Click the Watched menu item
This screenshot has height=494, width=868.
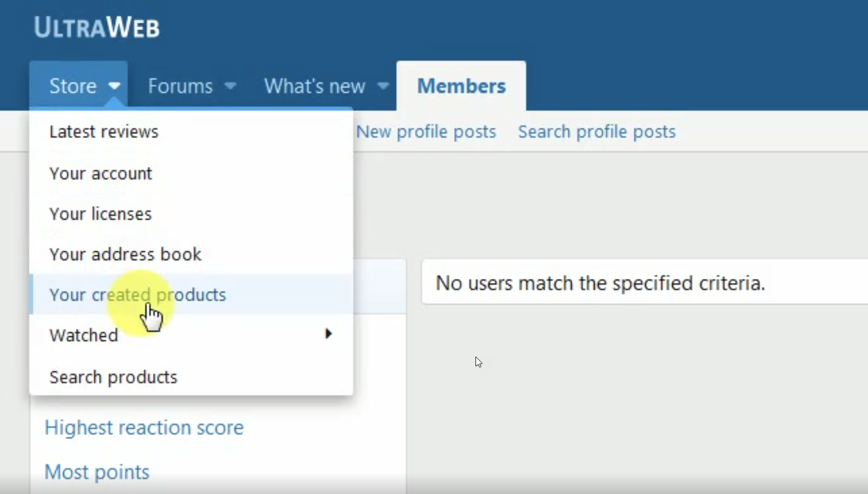pos(84,335)
